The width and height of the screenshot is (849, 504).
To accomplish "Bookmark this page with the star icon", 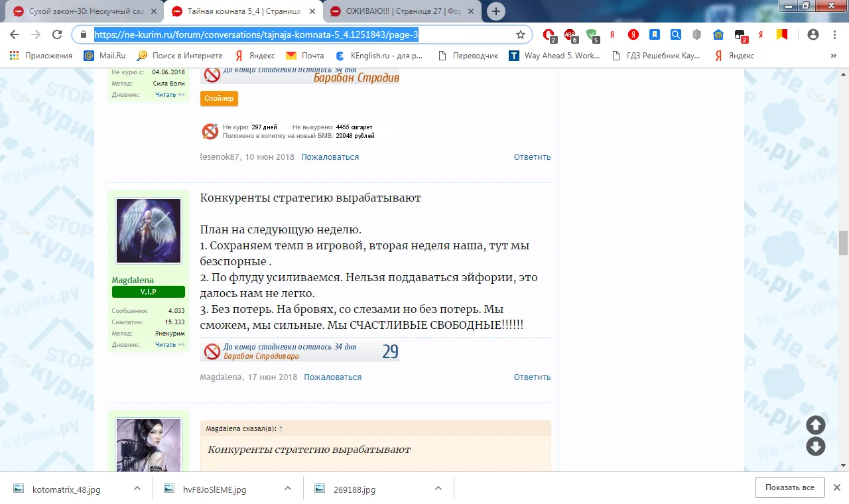I will click(521, 34).
